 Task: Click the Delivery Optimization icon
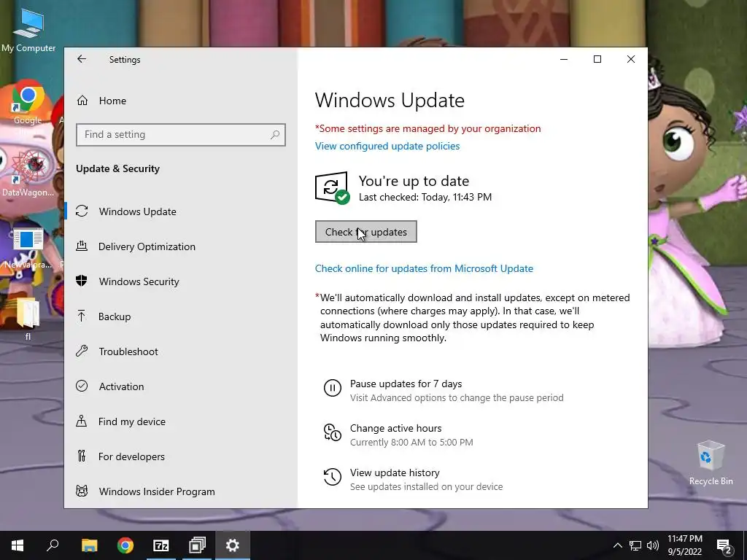(82, 246)
